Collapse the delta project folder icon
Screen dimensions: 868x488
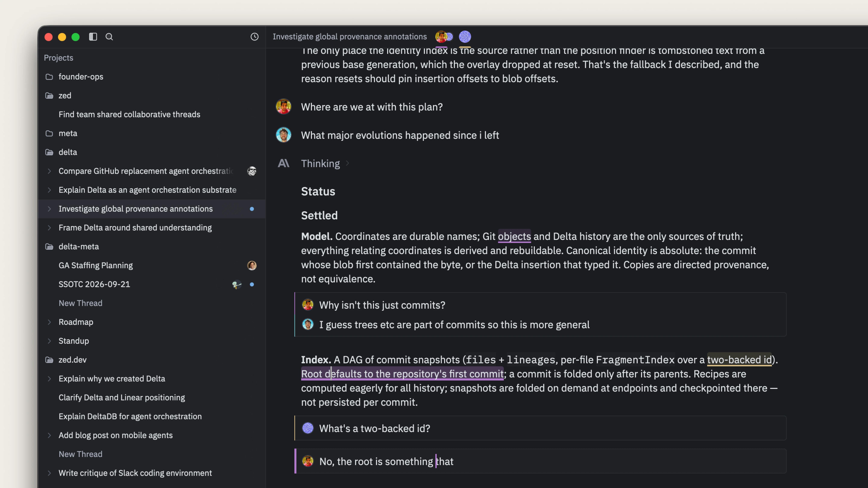point(49,152)
